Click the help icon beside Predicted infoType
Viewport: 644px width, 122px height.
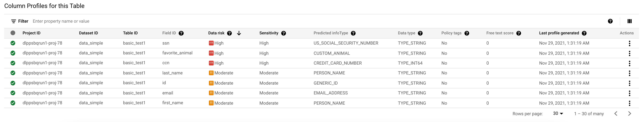[353, 33]
